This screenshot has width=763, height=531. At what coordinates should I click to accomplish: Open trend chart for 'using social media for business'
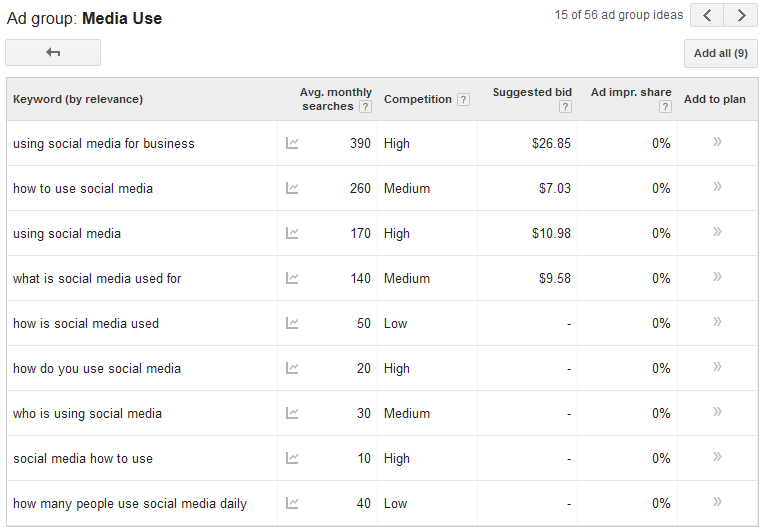292,143
